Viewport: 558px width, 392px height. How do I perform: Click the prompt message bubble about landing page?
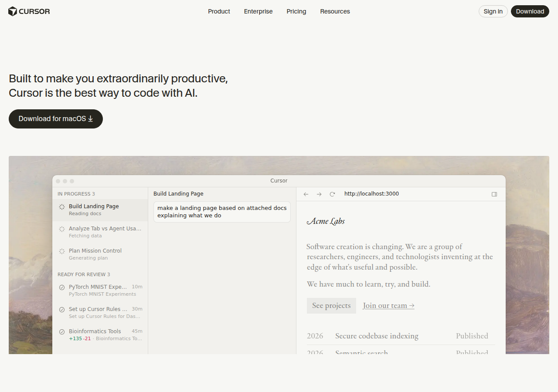[x=222, y=212]
